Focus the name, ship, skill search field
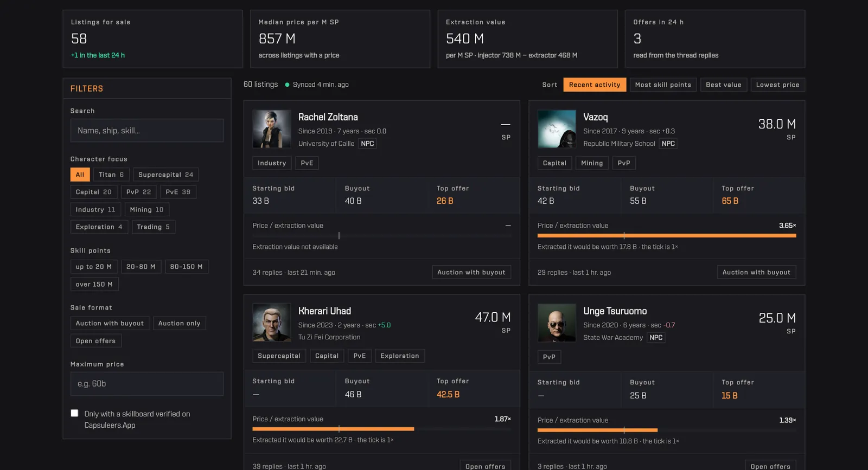 147,131
